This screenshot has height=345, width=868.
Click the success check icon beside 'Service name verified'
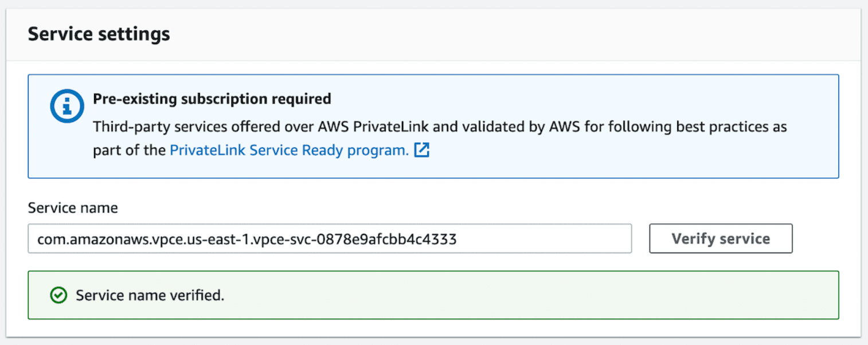58,295
